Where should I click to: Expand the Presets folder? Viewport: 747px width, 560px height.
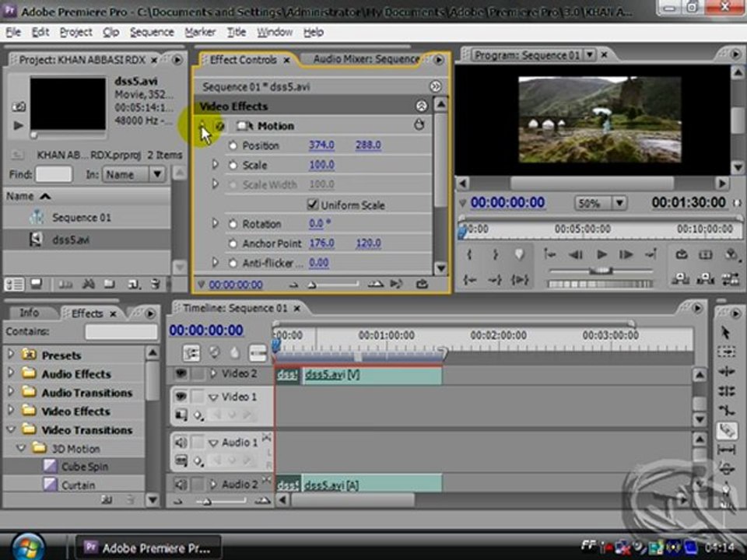10,354
